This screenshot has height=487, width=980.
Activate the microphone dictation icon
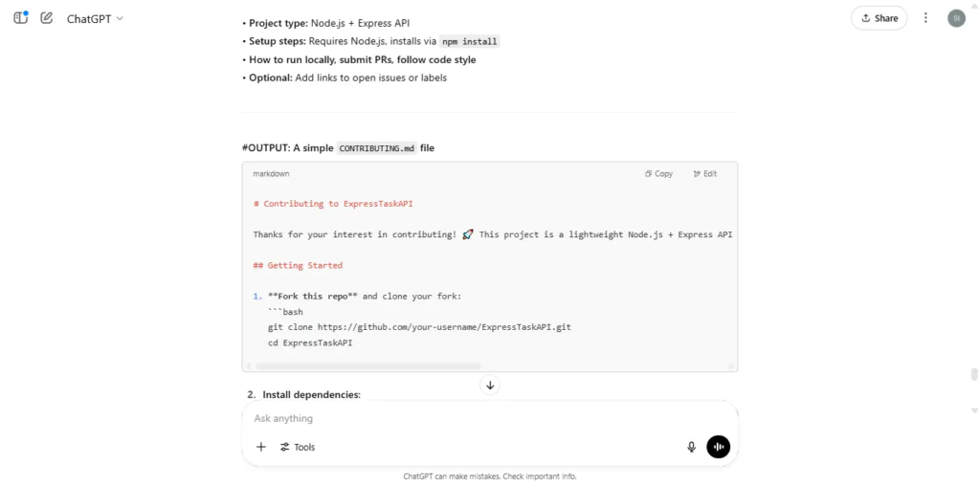[x=691, y=447]
